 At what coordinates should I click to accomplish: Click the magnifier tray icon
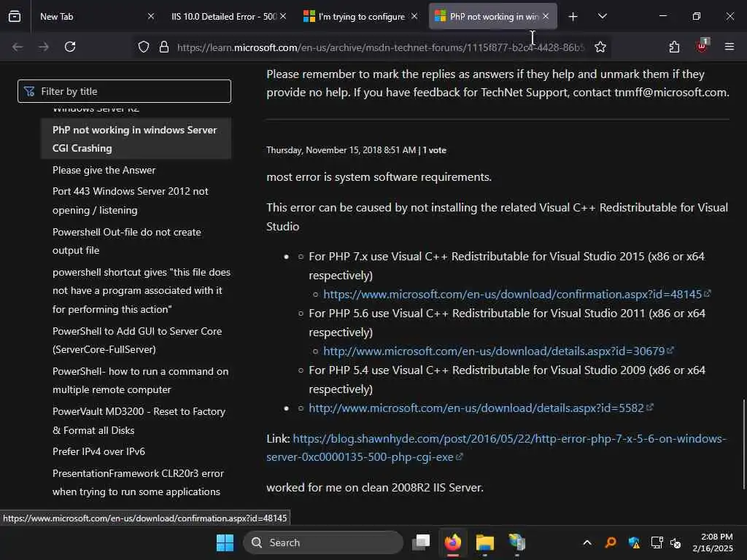tap(611, 542)
